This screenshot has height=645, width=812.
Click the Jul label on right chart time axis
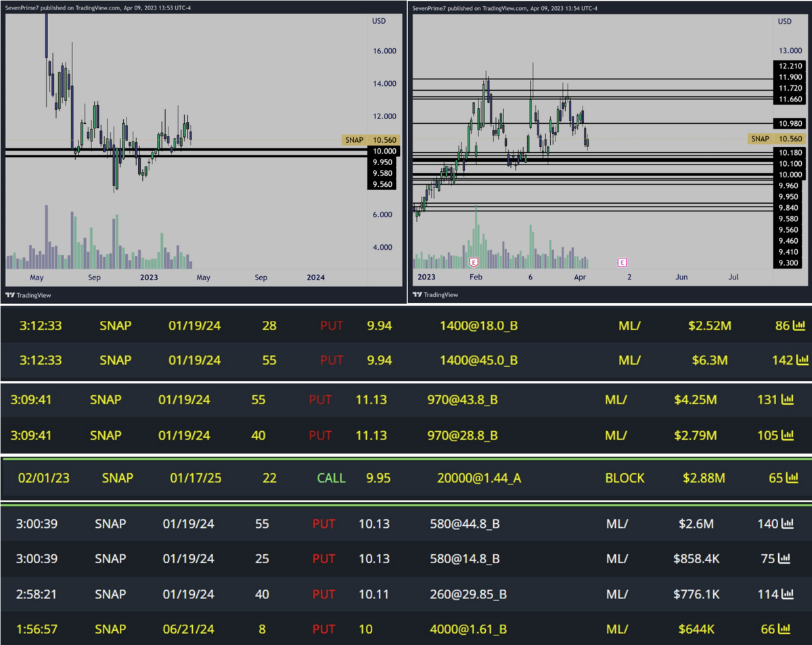click(x=734, y=277)
